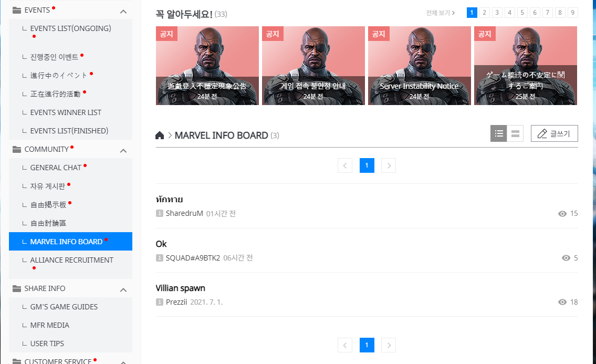
Task: Open the ทักทาย post
Action: [x=170, y=199]
